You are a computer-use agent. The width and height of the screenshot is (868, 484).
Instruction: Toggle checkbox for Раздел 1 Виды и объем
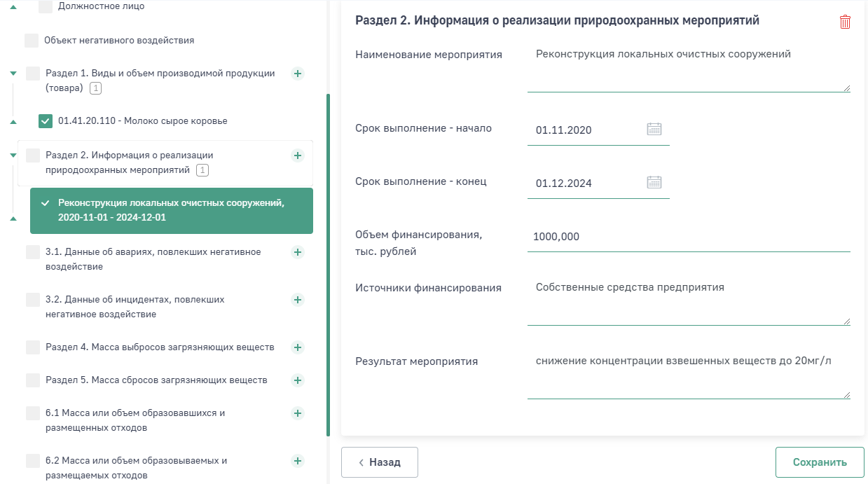pyautogui.click(x=33, y=74)
